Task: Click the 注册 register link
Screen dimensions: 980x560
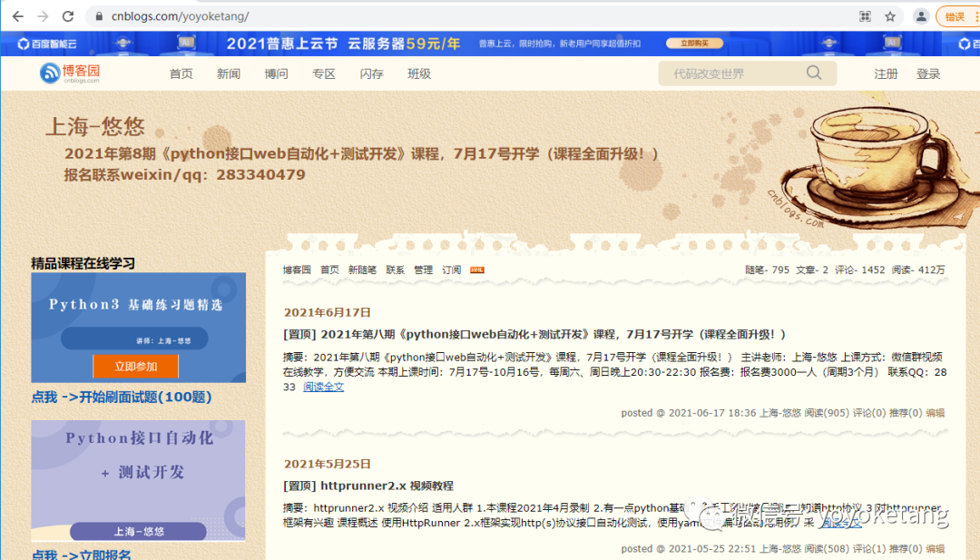Action: (886, 74)
